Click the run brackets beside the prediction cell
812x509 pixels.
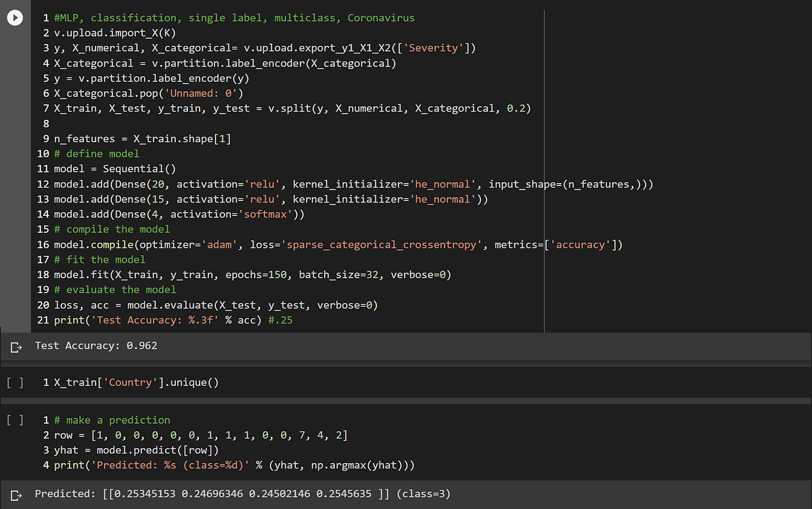(15, 420)
